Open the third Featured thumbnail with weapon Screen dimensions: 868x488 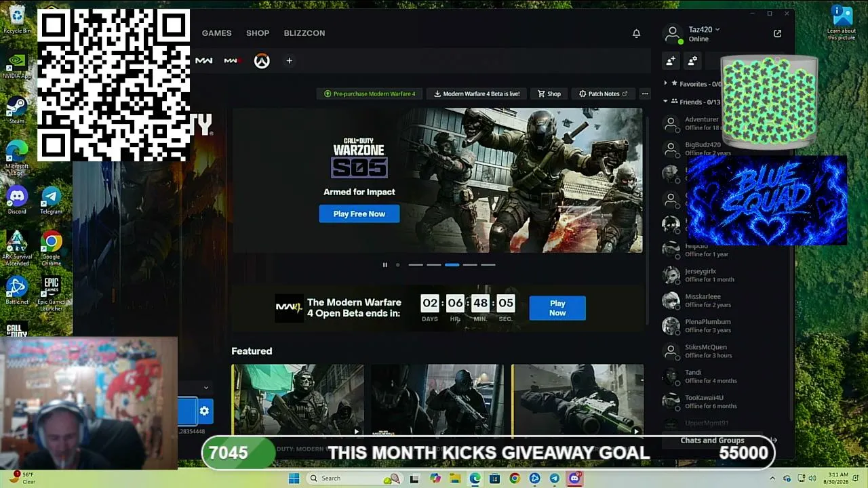point(578,400)
